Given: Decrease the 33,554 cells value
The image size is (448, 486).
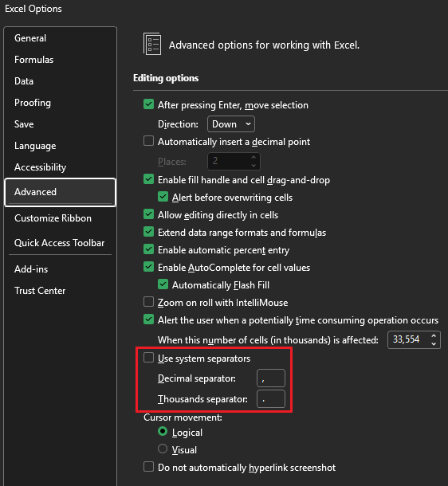Looking at the screenshot, I should pos(434,343).
